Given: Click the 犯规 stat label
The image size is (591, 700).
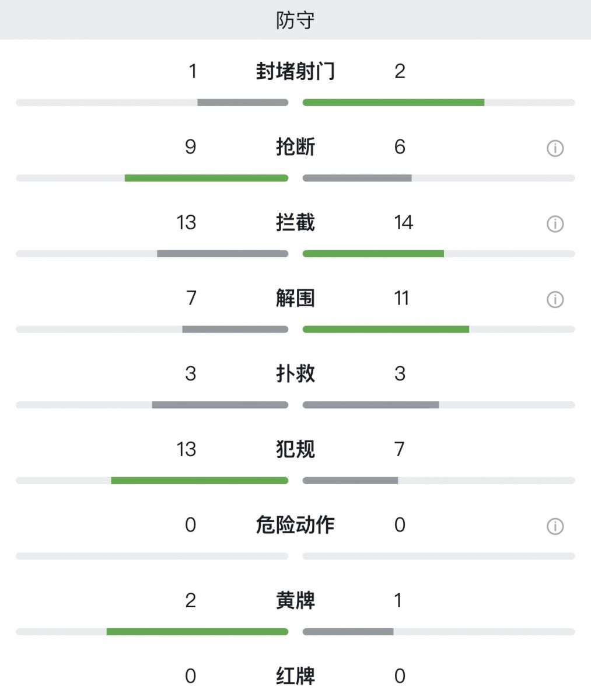Looking at the screenshot, I should click(x=295, y=449).
